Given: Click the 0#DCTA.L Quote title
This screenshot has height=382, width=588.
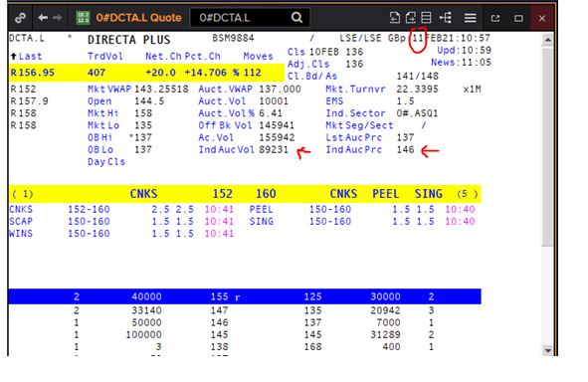Looking at the screenshot, I should pyautogui.click(x=138, y=18).
